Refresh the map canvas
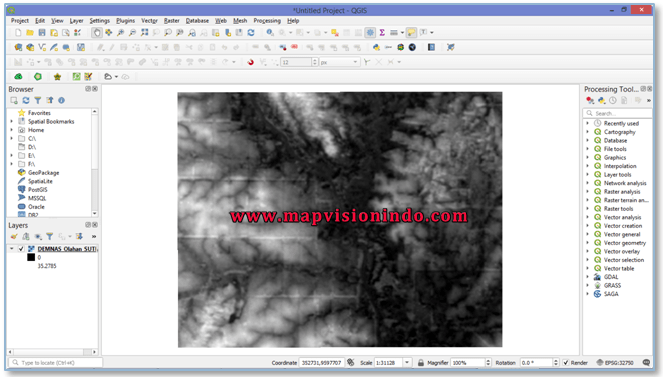Image resolution: width=663 pixels, height=377 pixels. (251, 33)
